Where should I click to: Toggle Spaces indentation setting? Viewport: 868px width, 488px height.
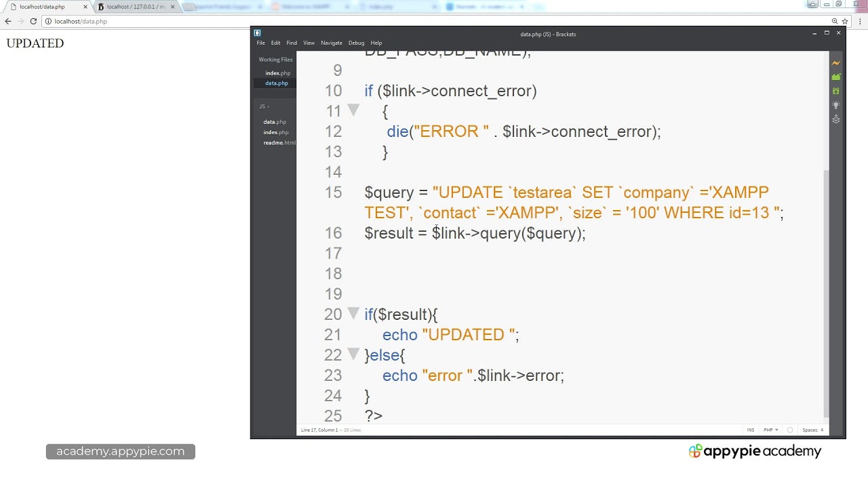812,430
